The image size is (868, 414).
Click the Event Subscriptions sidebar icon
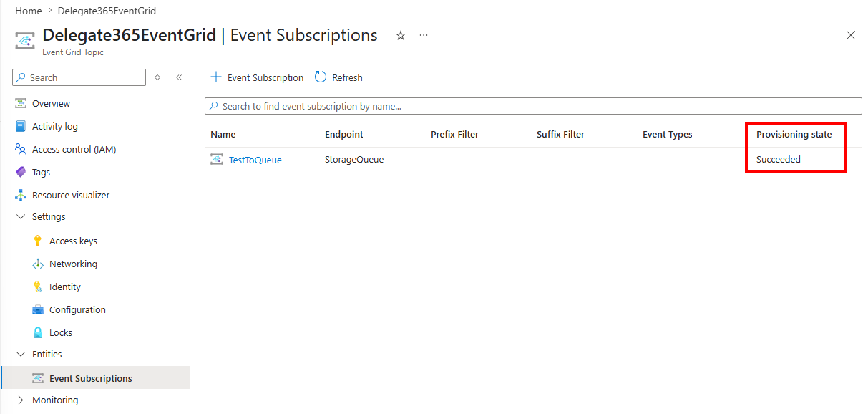[38, 378]
